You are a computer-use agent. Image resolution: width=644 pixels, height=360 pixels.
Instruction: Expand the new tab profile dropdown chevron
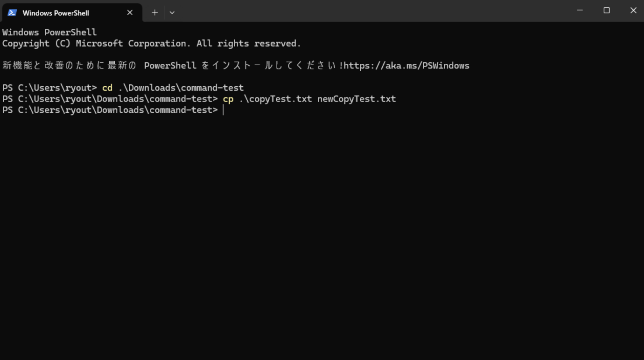[x=172, y=12]
